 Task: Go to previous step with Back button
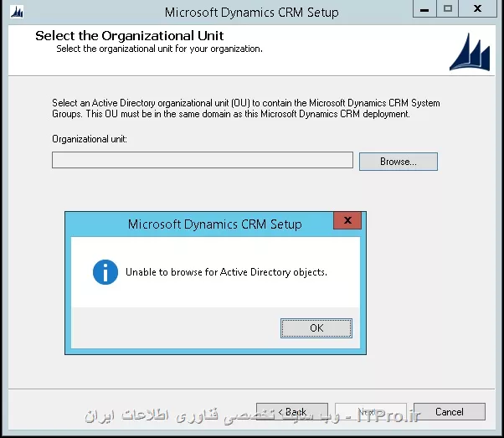click(292, 412)
